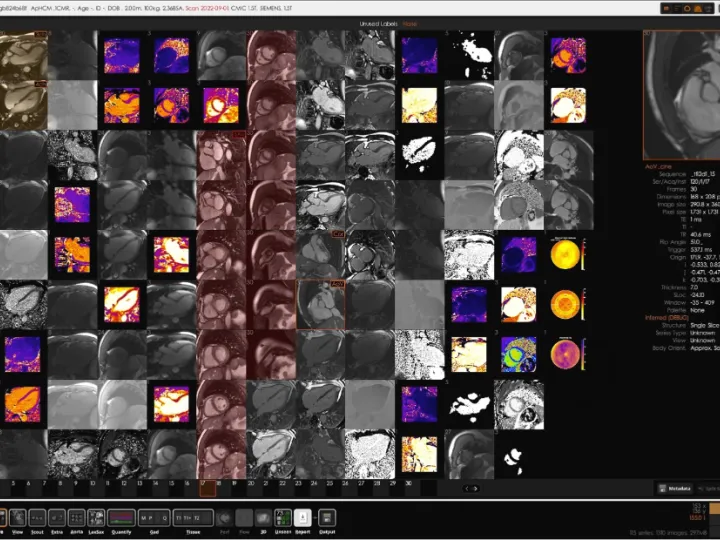Click the 'Inferred (DEBUG)' heading
Screen dimensions: 720x540
(666, 318)
